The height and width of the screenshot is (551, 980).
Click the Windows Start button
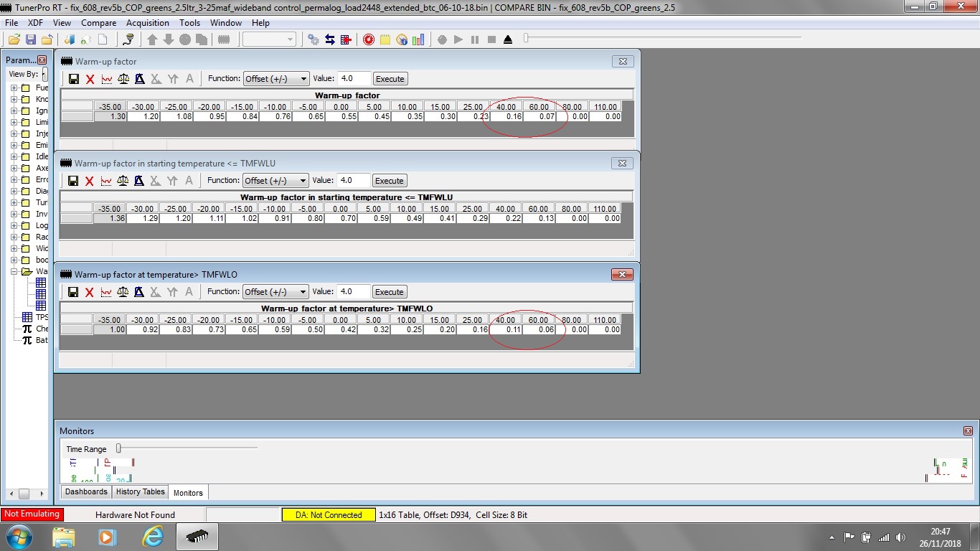(x=18, y=537)
